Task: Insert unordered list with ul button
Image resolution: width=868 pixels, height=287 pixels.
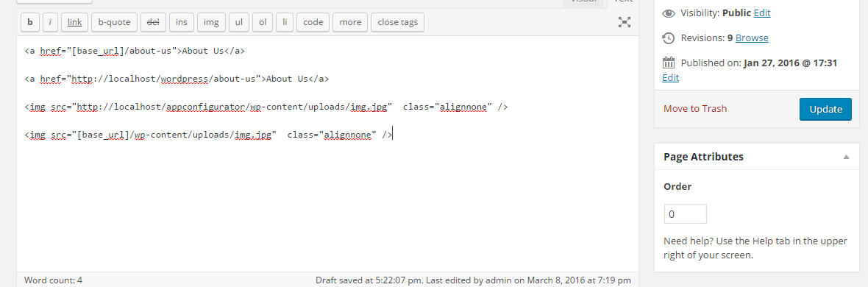Action: (x=238, y=22)
